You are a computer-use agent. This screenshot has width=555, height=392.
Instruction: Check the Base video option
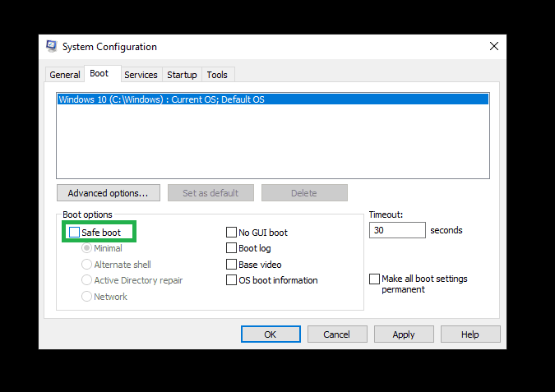(232, 265)
